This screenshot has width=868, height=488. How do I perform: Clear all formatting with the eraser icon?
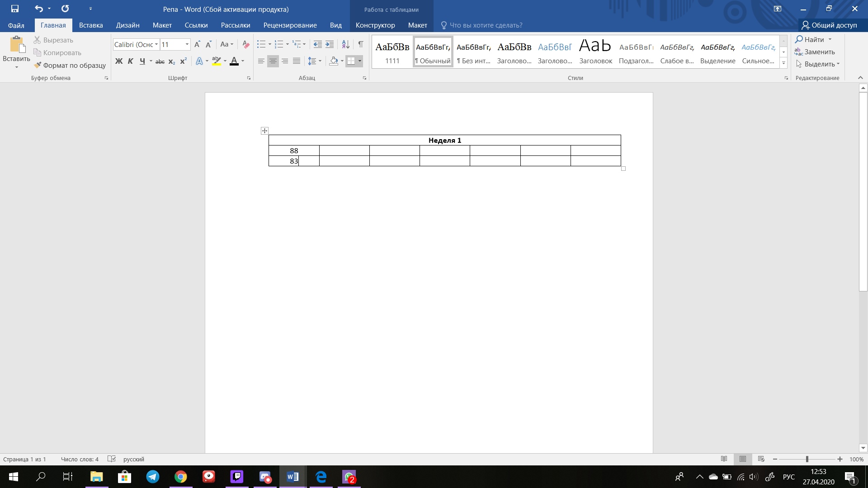246,44
